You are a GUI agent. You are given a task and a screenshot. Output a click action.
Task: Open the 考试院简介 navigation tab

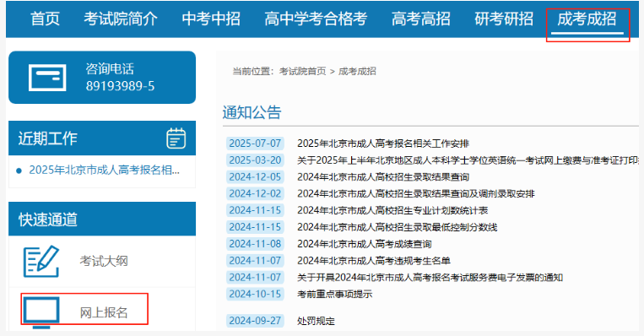tap(121, 19)
